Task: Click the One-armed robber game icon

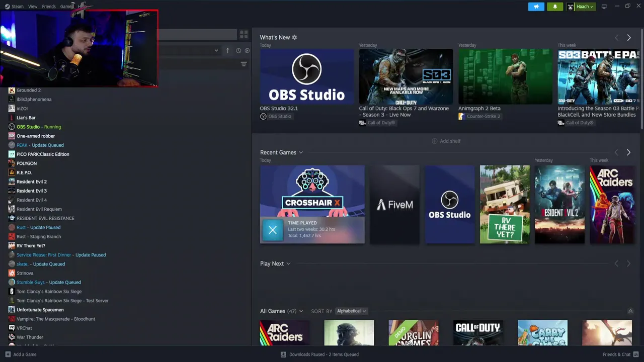Action: pyautogui.click(x=12, y=136)
